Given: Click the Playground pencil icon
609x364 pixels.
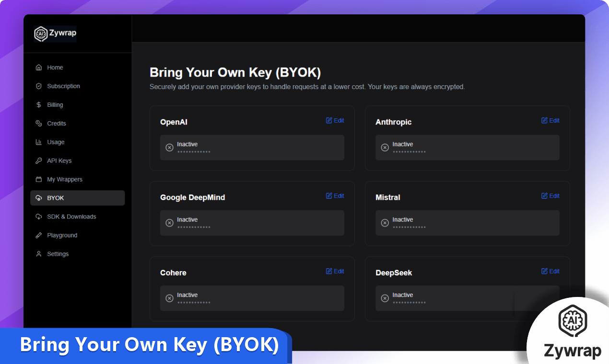Looking at the screenshot, I should click(x=39, y=236).
